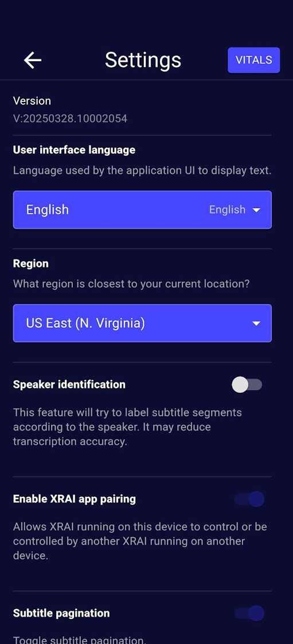Click the Enable XRAI app pairing label
This screenshot has height=644, width=293.
pos(75,499)
